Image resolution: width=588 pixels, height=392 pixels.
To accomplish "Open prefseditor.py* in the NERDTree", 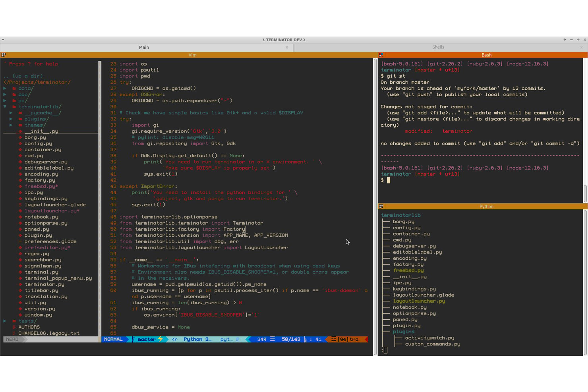I will [x=47, y=247].
